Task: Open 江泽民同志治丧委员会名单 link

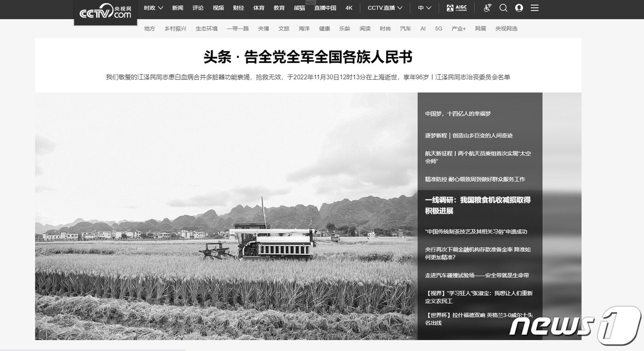Action: point(473,77)
